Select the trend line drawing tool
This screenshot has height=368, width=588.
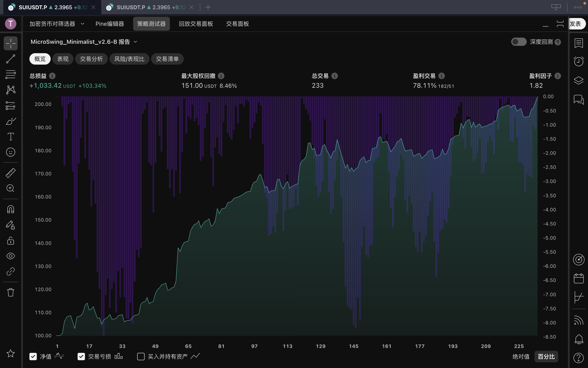tap(11, 59)
